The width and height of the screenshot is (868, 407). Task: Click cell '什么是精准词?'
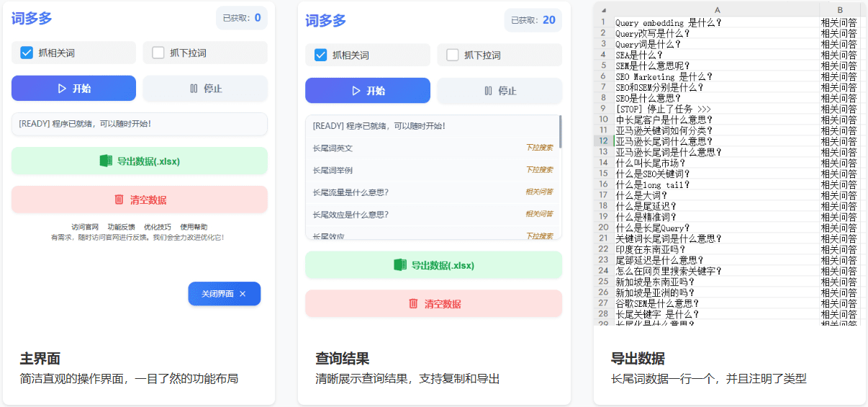tap(717, 217)
